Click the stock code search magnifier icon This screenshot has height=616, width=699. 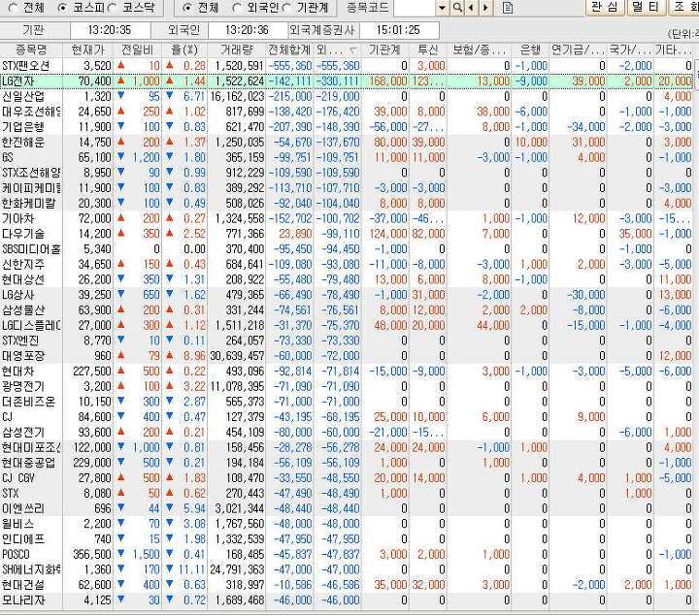[x=457, y=7]
